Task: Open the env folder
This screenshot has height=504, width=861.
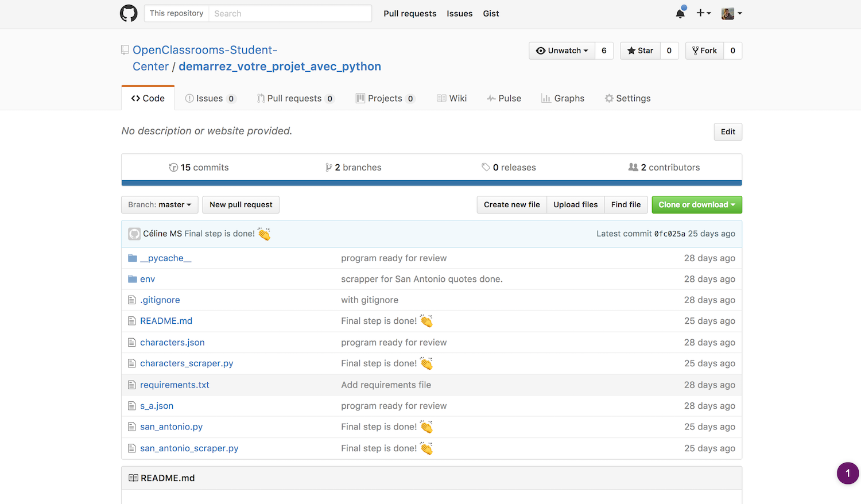Action: tap(148, 279)
